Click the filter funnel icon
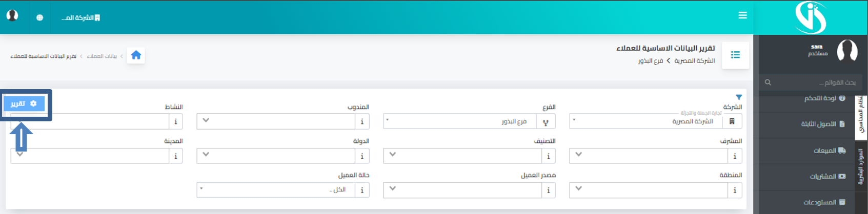Screen dimensions: 868x214 tap(739, 97)
